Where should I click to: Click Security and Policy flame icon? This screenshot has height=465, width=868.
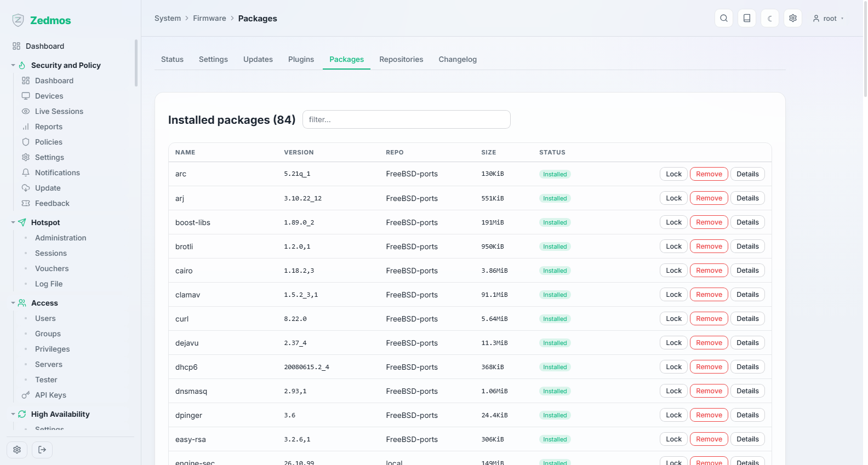tap(22, 65)
